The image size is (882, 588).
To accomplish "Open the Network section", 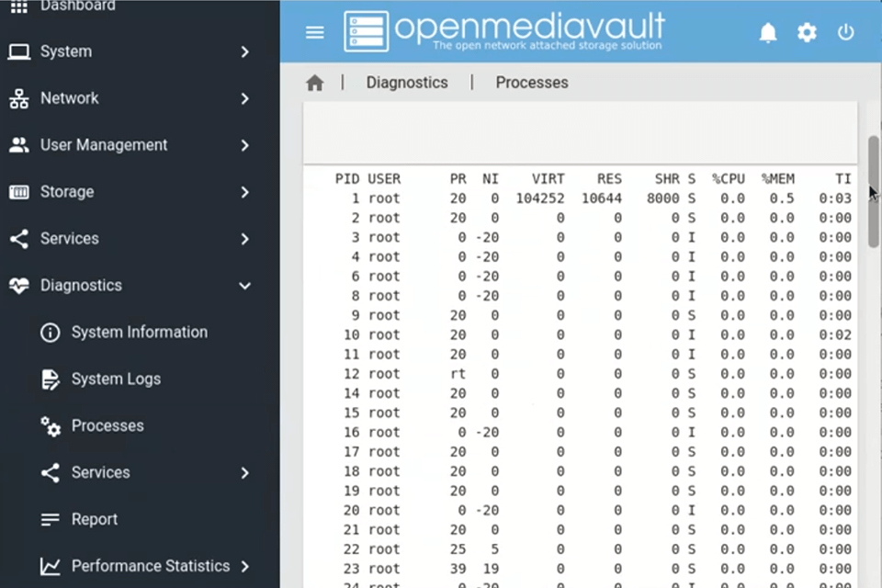I will point(69,98).
